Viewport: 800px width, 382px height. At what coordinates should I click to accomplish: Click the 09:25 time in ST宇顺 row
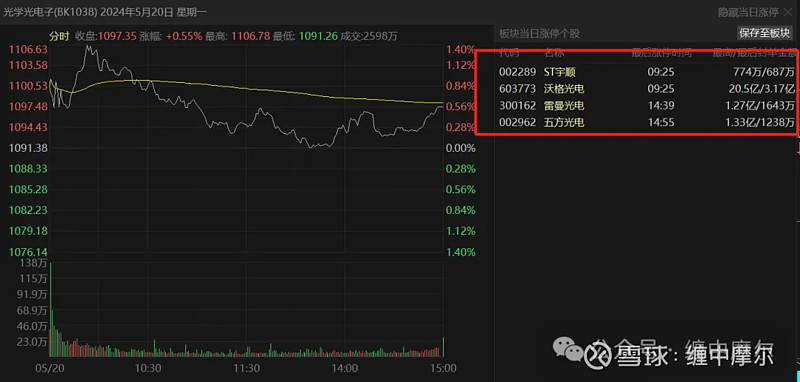(661, 72)
